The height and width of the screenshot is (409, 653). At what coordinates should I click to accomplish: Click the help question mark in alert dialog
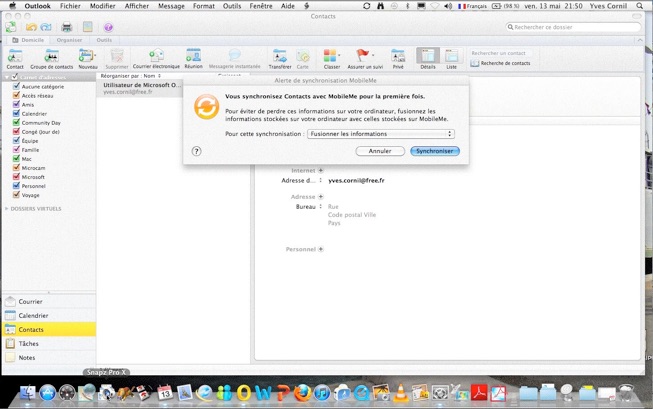(x=197, y=151)
